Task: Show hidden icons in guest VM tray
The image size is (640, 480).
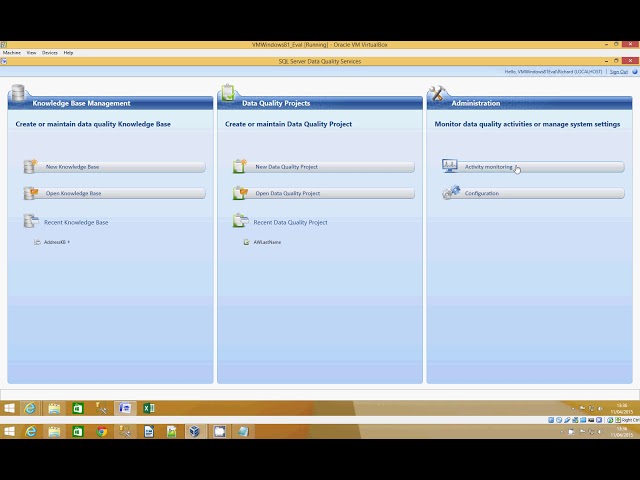Action: click(x=573, y=409)
